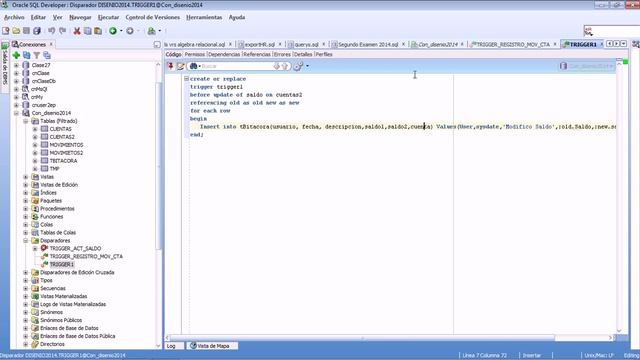Collapse the Tablas (Filtrado) node

26,121
